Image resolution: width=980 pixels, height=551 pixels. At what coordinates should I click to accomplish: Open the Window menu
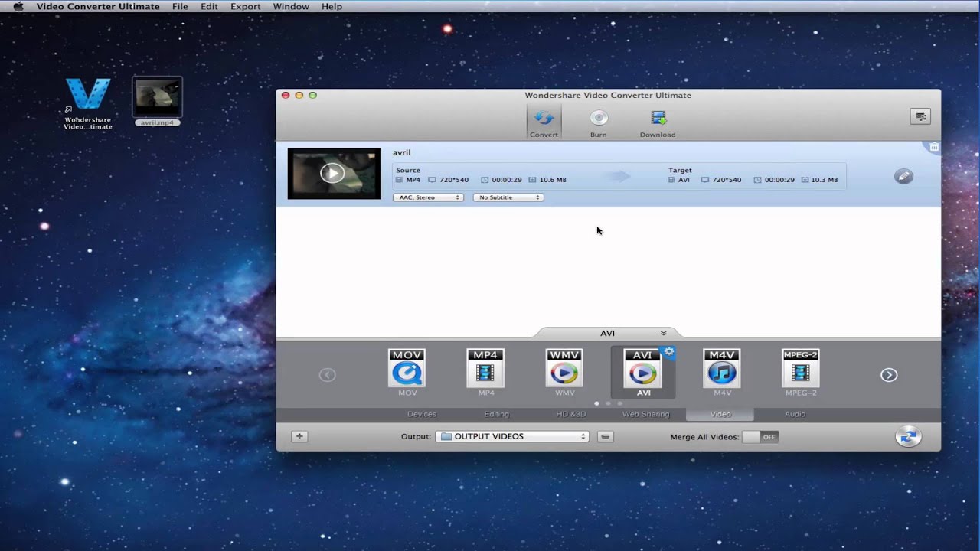[291, 6]
